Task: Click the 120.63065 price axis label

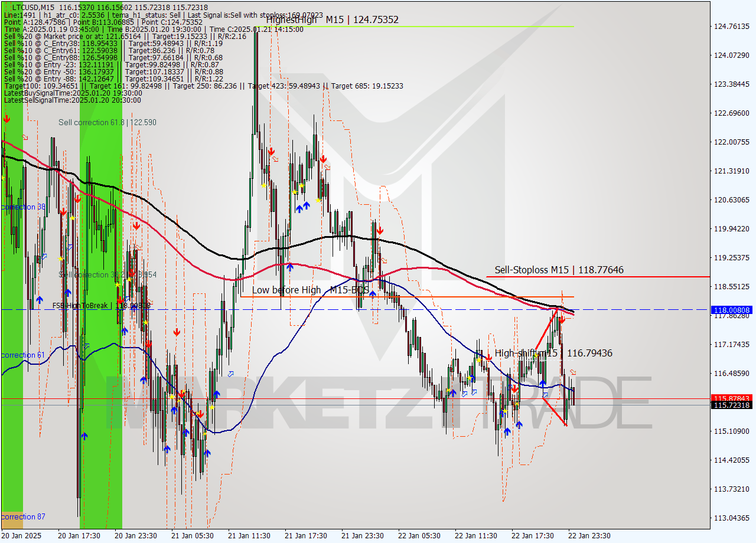Action: [x=732, y=199]
